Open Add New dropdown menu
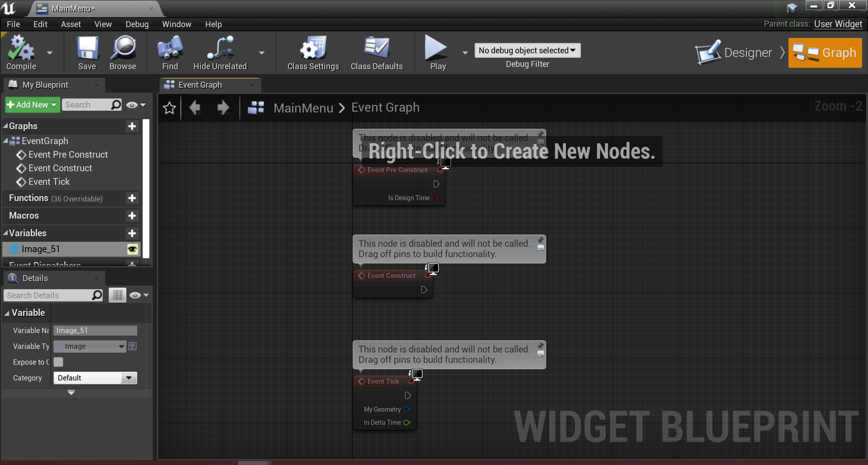The width and height of the screenshot is (868, 465). (32, 105)
